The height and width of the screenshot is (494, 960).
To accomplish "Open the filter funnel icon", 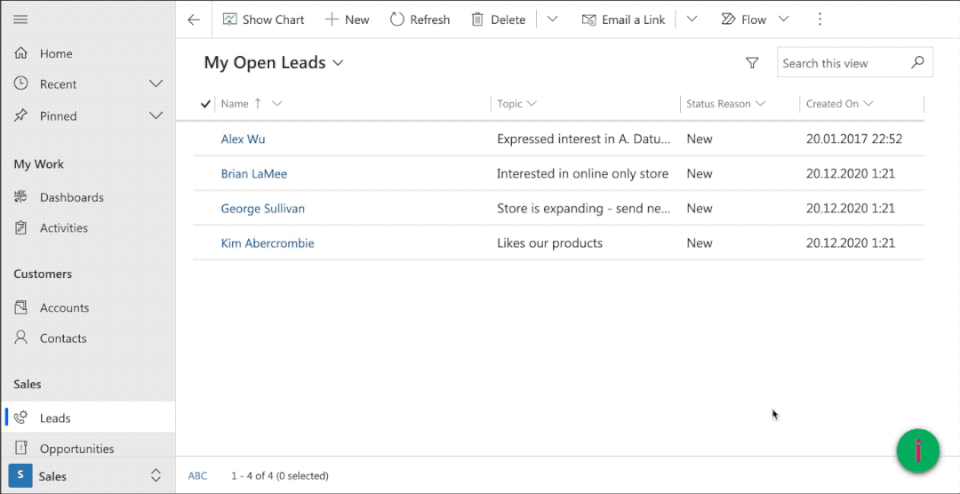I will click(752, 63).
